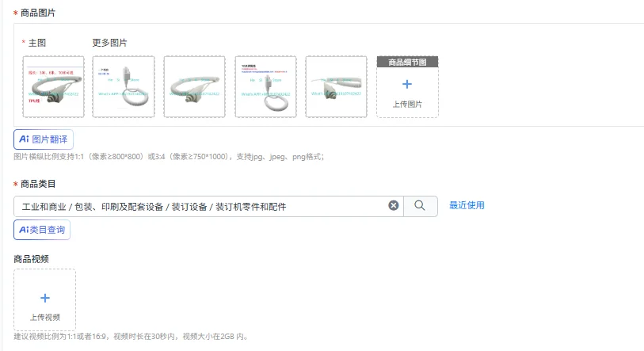Click the 商品类目 input field
This screenshot has height=351, width=644.
click(x=208, y=206)
